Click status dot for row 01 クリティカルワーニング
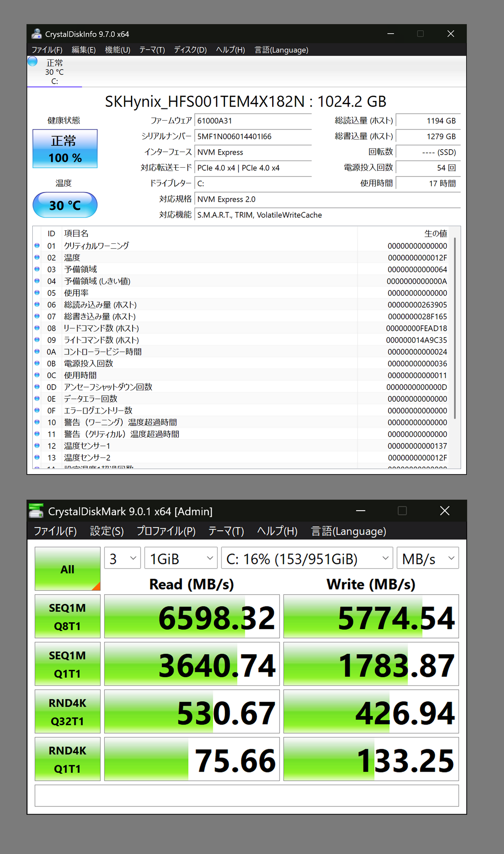The height and width of the screenshot is (854, 504). (x=37, y=245)
